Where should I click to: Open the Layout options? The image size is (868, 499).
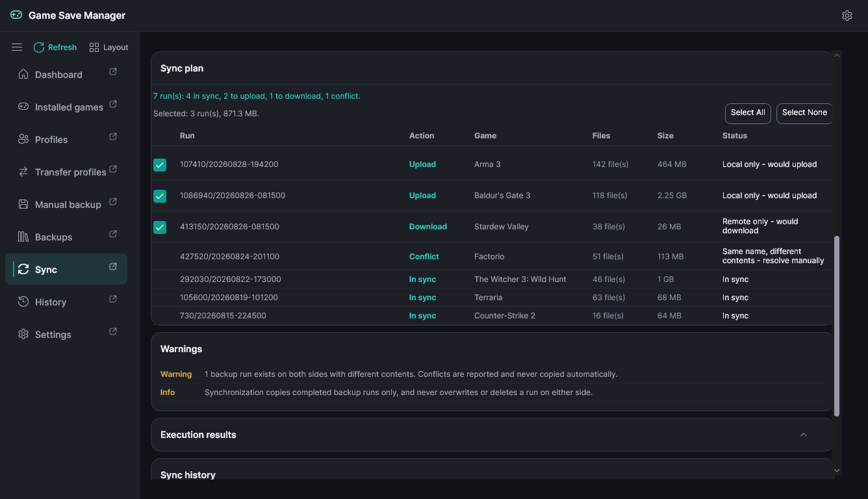(108, 47)
